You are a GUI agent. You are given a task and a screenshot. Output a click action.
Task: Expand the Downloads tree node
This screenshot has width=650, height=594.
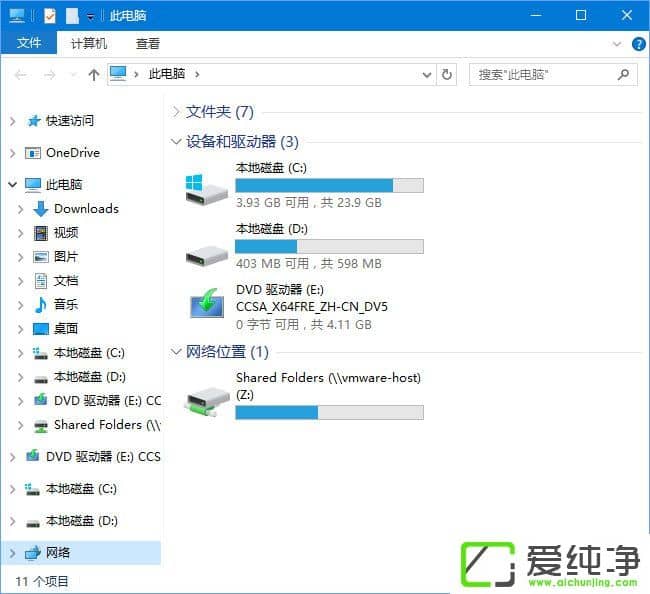21,209
